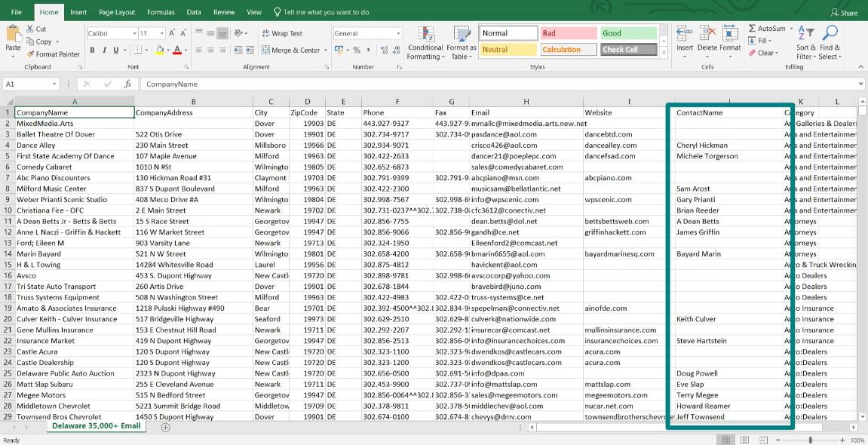Click the Copy icon
The width and height of the screenshot is (868, 445).
(29, 41)
